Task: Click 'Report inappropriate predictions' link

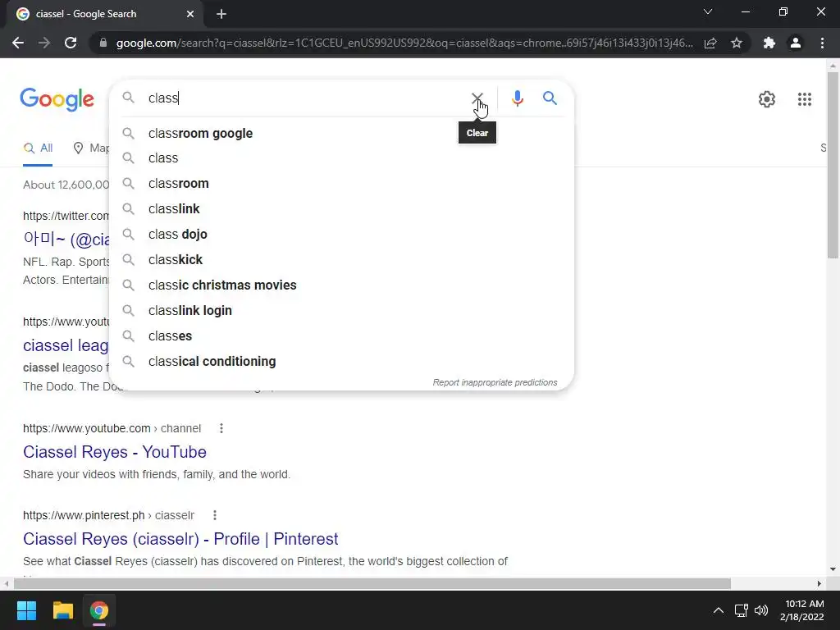Action: pos(495,382)
